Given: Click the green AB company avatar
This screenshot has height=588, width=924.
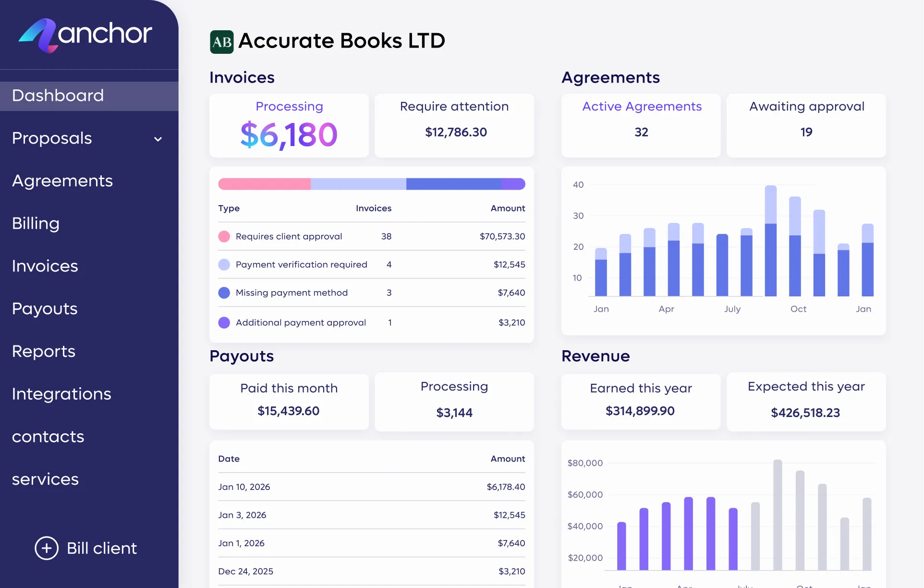Looking at the screenshot, I should pyautogui.click(x=221, y=42).
